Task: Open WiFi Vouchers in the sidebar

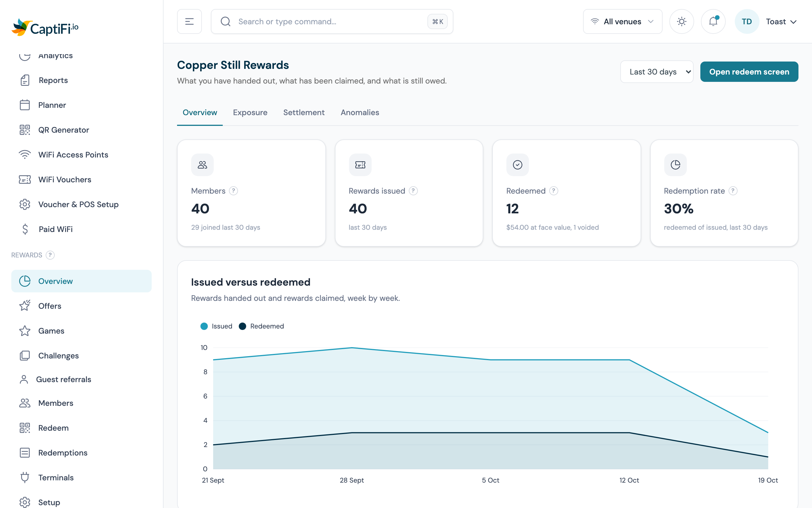Action: [x=81, y=180]
